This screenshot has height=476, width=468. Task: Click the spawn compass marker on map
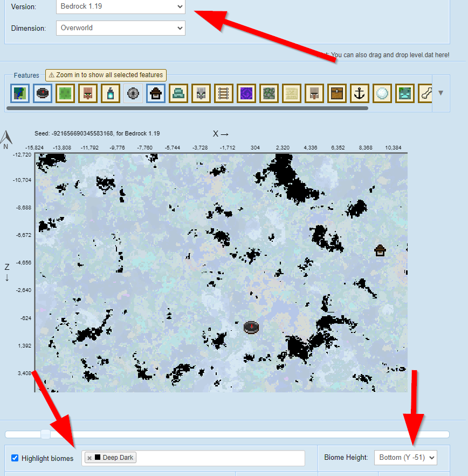251,327
